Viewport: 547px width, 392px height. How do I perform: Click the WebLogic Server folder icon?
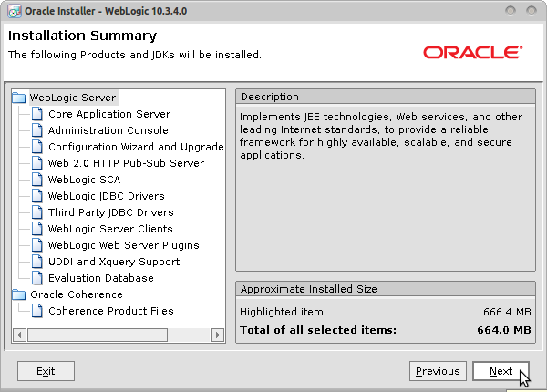(19, 98)
